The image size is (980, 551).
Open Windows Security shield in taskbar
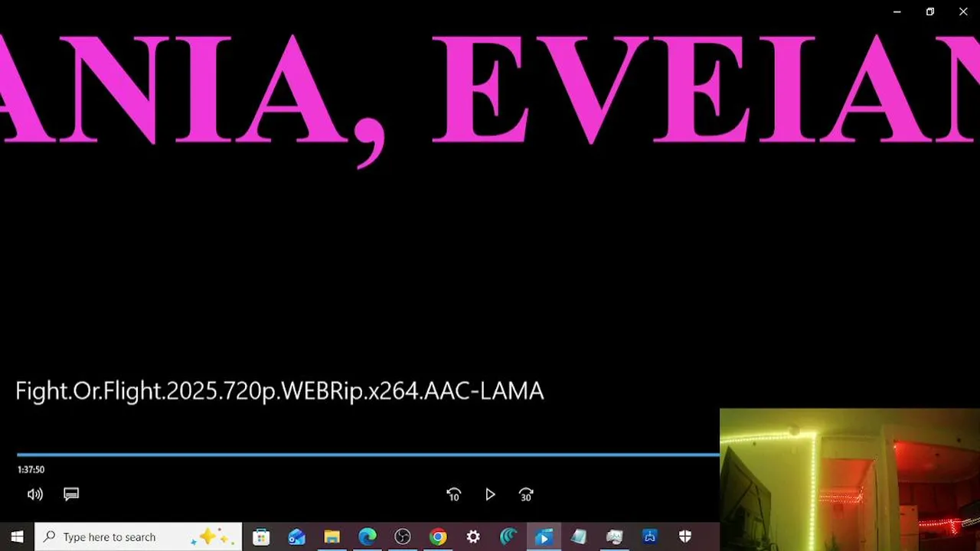coord(685,536)
